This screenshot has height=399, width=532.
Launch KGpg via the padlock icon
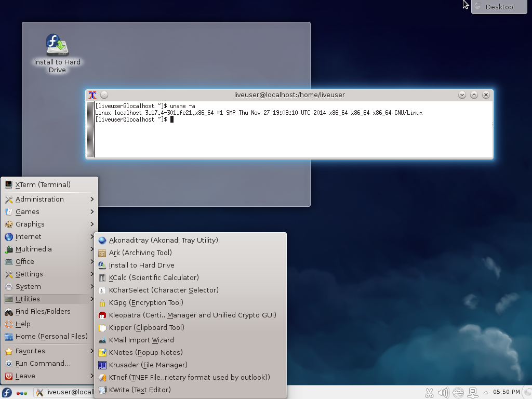pos(102,303)
